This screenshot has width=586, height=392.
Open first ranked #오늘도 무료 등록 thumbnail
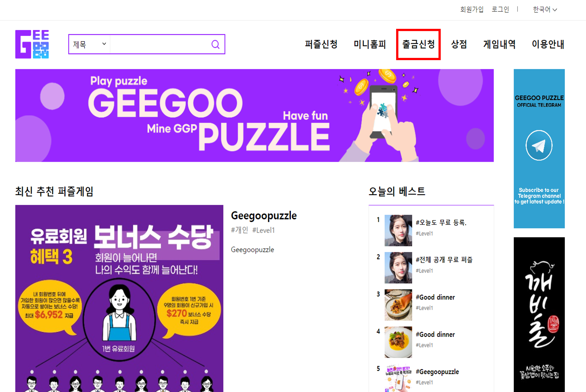point(398,230)
